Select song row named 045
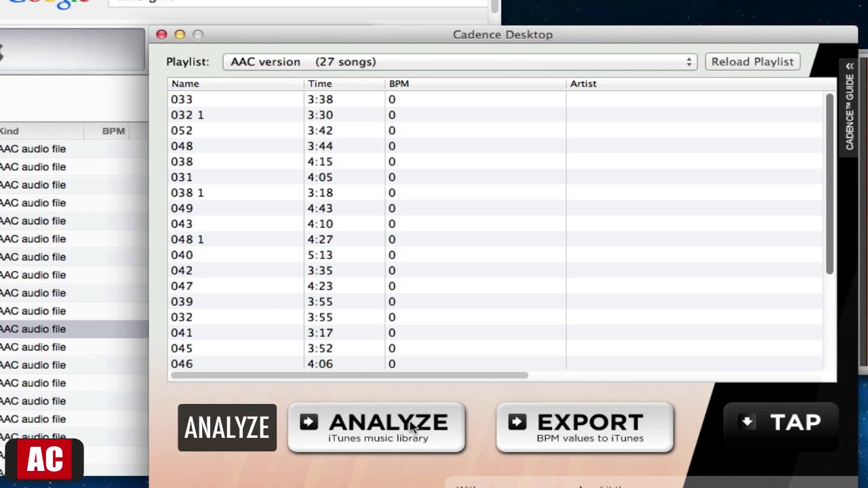Screen dimensions: 868x488 pos(495,348)
